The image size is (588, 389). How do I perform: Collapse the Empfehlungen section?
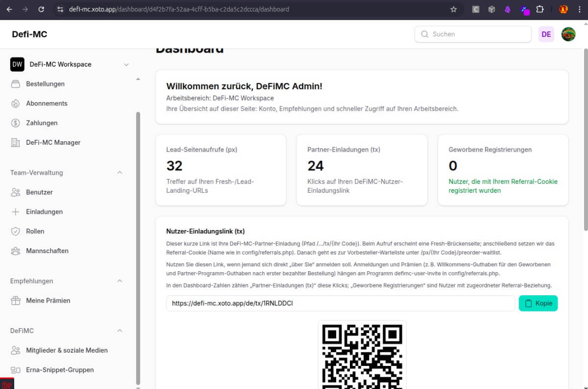click(x=120, y=281)
